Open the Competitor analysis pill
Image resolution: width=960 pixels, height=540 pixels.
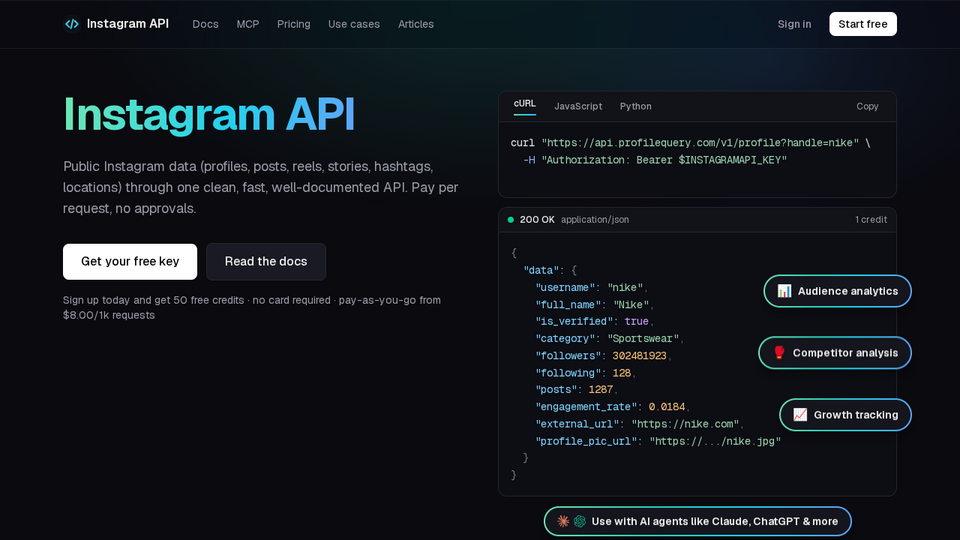coord(834,353)
